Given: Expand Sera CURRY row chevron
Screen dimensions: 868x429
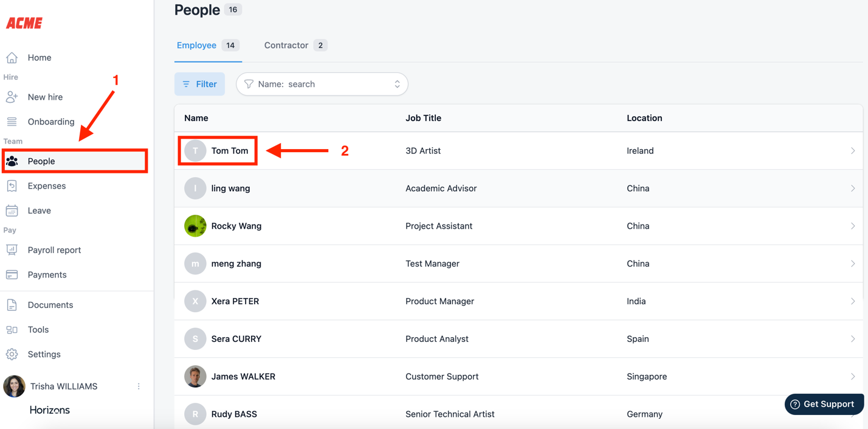Looking at the screenshot, I should [852, 339].
